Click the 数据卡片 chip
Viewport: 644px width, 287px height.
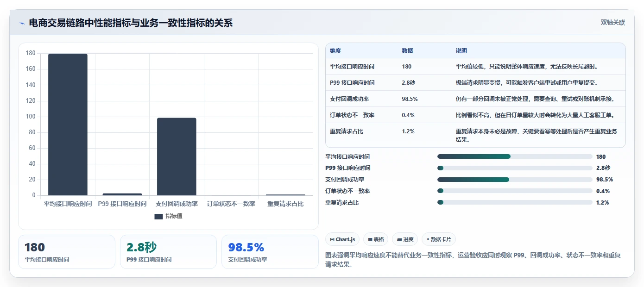pyautogui.click(x=439, y=239)
